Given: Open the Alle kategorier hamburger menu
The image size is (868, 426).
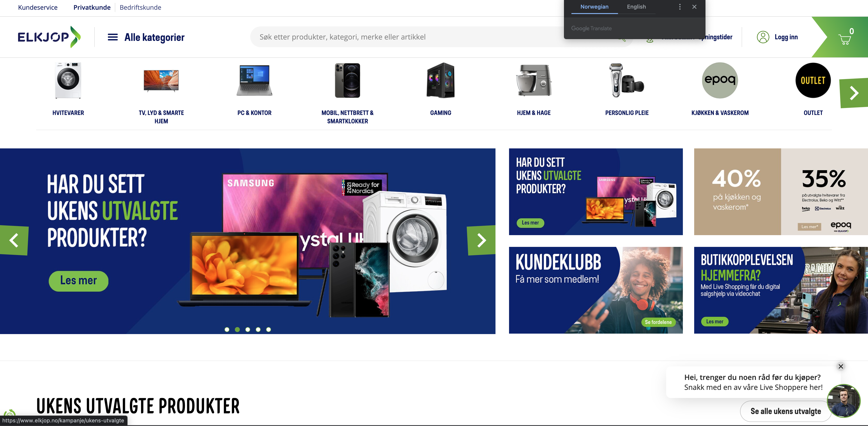Looking at the screenshot, I should coord(113,37).
